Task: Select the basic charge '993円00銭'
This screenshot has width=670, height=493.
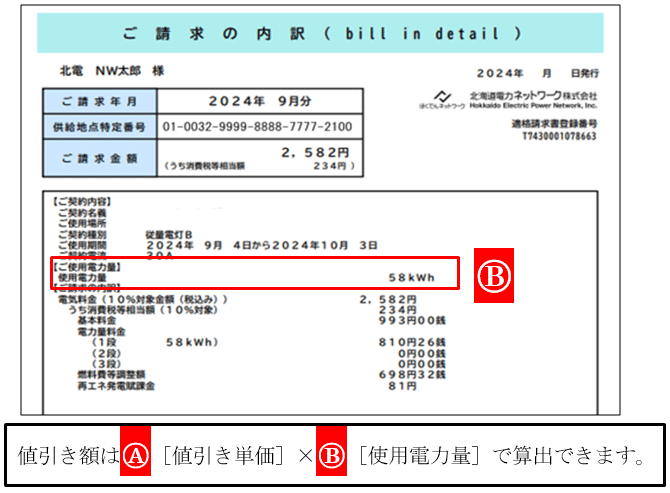Action: (x=412, y=320)
